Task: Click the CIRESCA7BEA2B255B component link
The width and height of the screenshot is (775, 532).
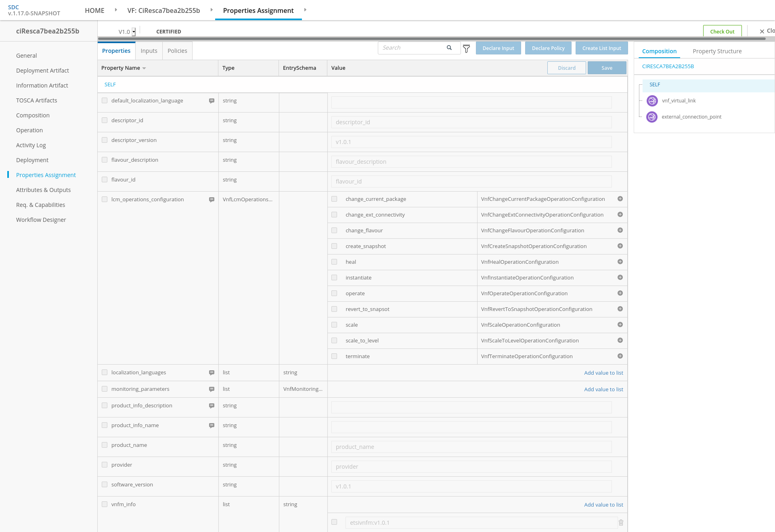Action: (x=668, y=67)
